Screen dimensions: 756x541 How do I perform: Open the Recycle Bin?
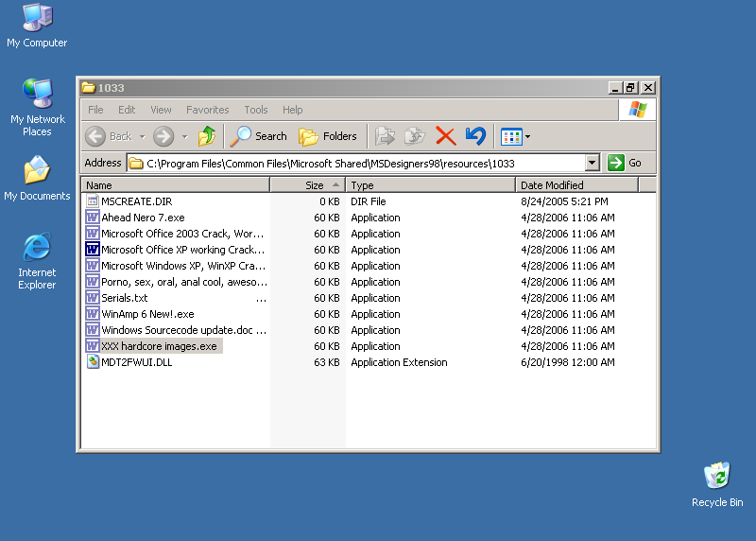click(x=717, y=484)
